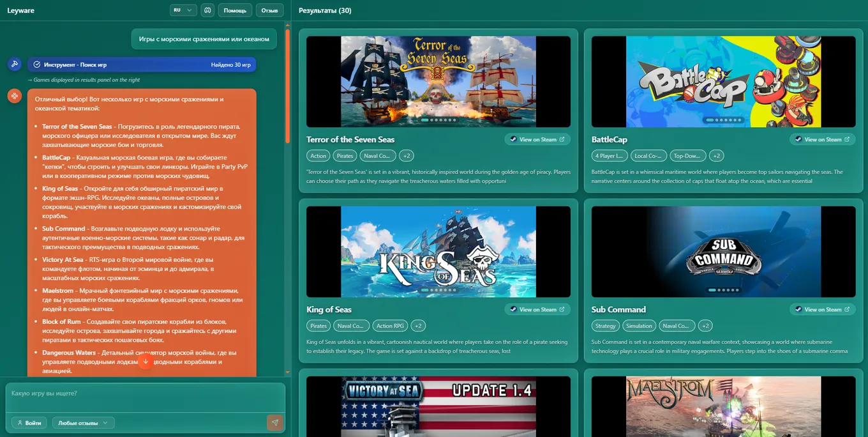Click the orange gamepad assistant avatar icon
This screenshot has height=437, width=868.
point(15,96)
